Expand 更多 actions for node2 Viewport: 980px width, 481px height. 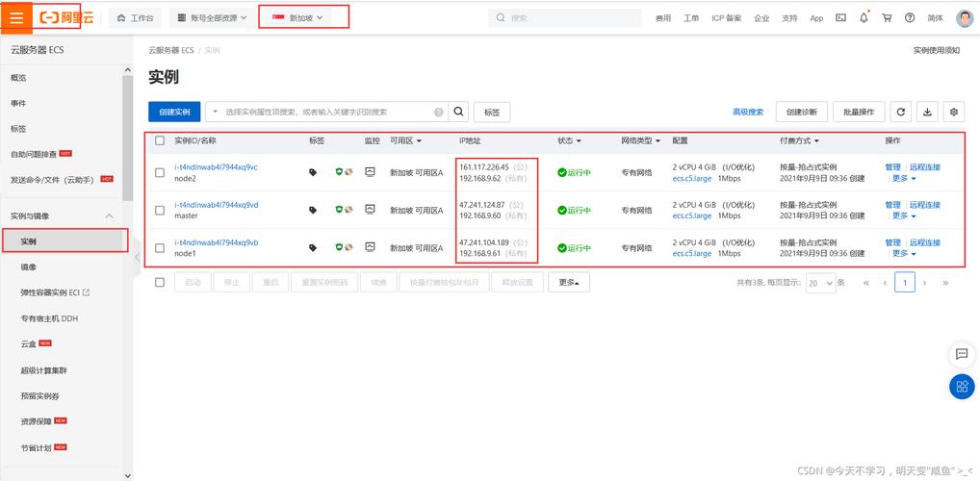[x=904, y=178]
